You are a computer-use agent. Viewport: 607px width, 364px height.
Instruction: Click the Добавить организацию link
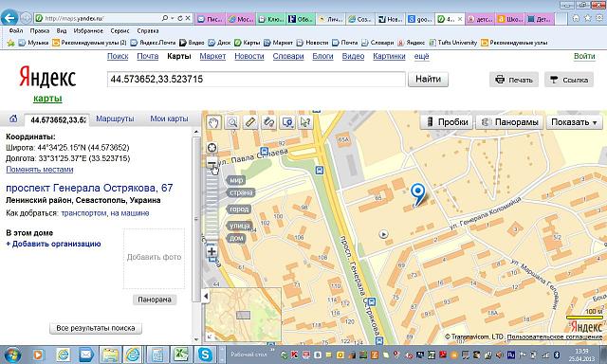click(x=53, y=244)
